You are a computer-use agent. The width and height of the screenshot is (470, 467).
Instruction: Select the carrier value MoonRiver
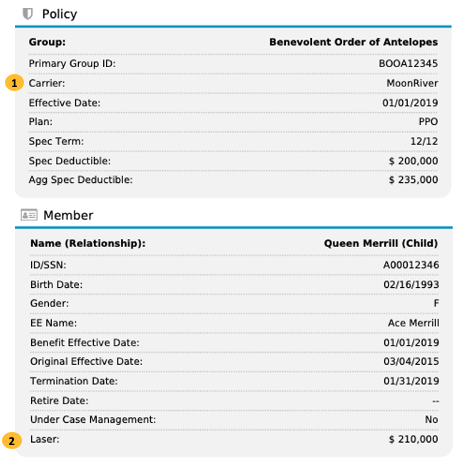coord(412,83)
